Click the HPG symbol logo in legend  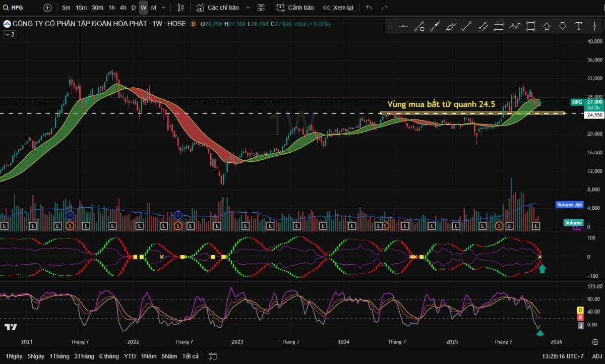(7, 24)
